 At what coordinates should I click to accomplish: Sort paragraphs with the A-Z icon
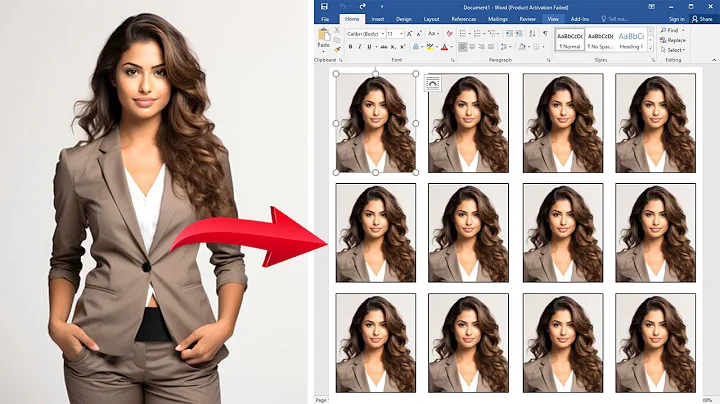[x=532, y=34]
